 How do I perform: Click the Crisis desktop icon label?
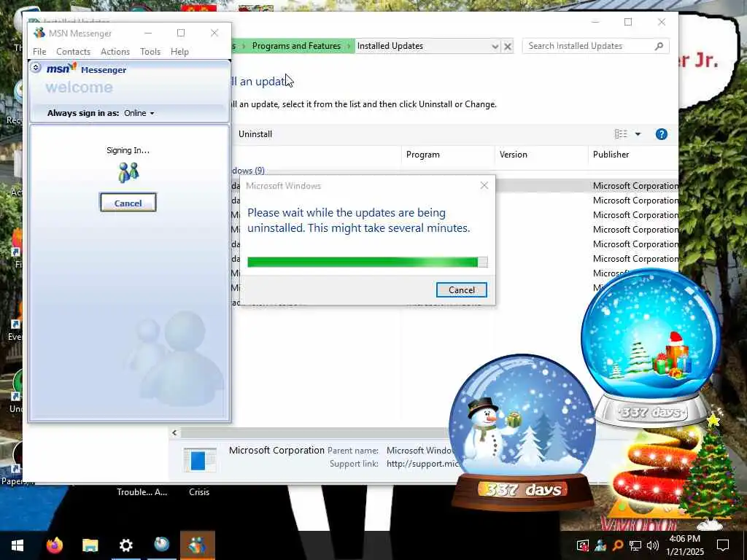[199, 492]
